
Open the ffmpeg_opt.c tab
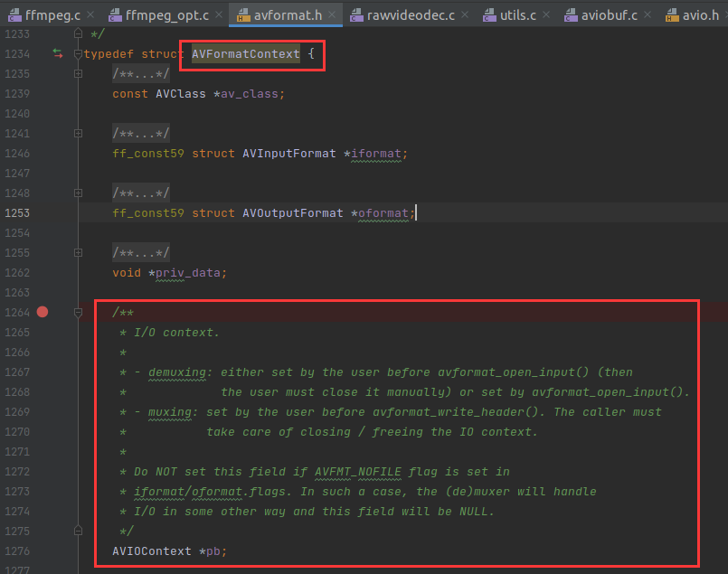tap(166, 15)
